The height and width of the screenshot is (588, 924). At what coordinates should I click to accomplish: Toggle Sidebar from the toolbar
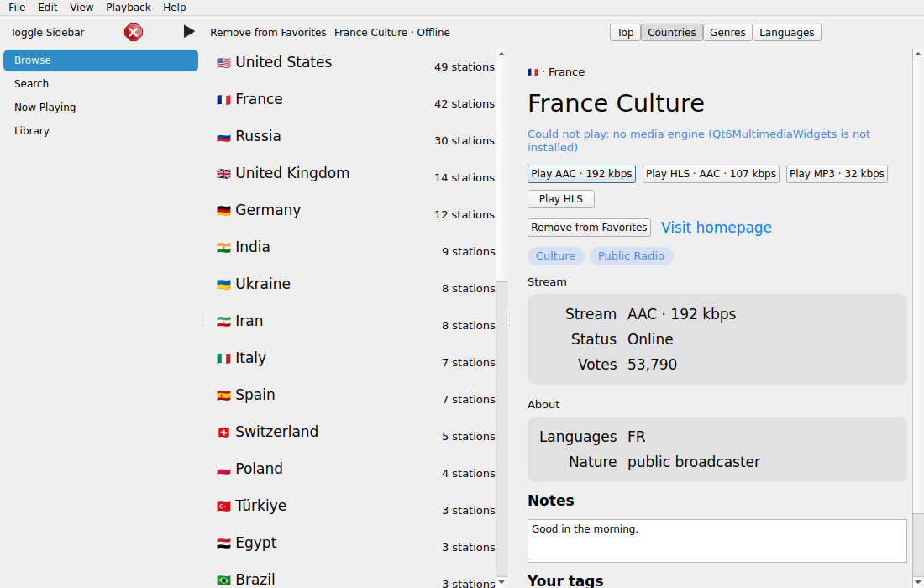pyautogui.click(x=47, y=33)
